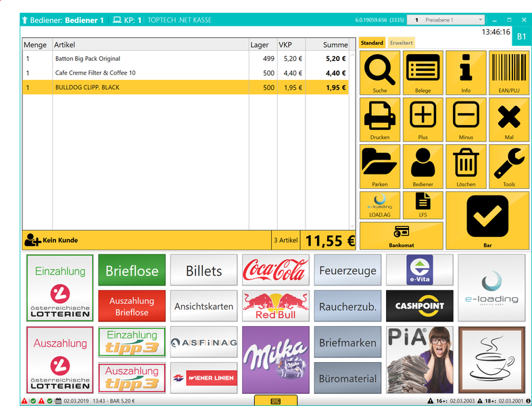Select the Batton Big Pack Original row
Viewport: 532px width, 406px height.
tap(186, 58)
